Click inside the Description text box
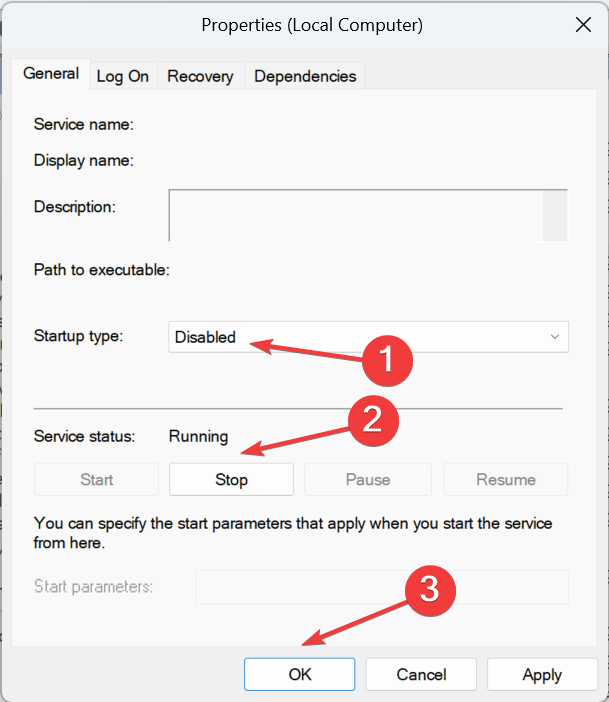The width and height of the screenshot is (609, 702). click(356, 216)
